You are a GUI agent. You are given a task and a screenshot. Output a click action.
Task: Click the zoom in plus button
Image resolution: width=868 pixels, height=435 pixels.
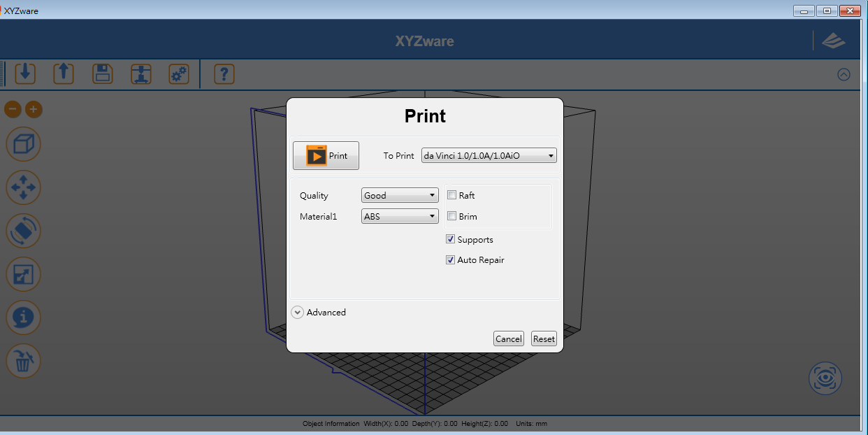coord(34,109)
